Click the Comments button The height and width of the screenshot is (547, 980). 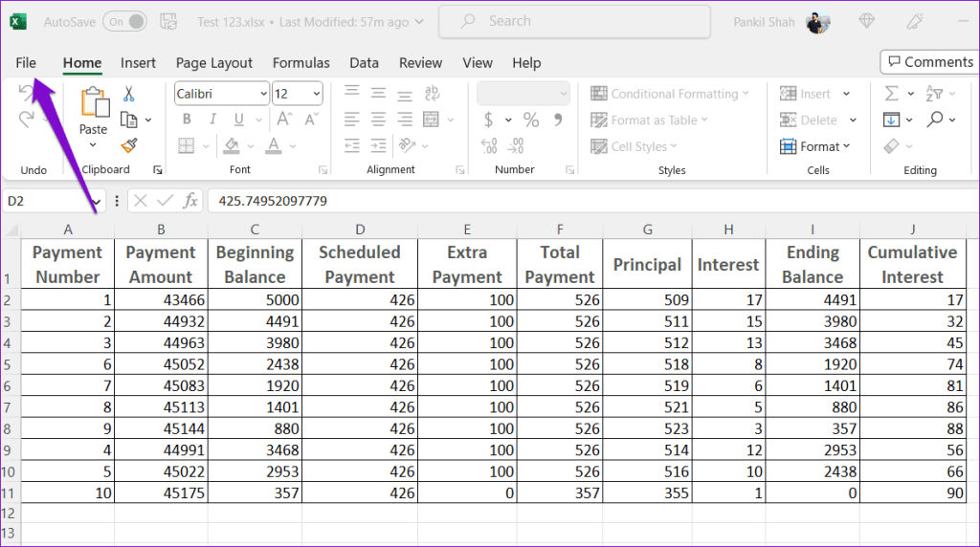pos(930,62)
